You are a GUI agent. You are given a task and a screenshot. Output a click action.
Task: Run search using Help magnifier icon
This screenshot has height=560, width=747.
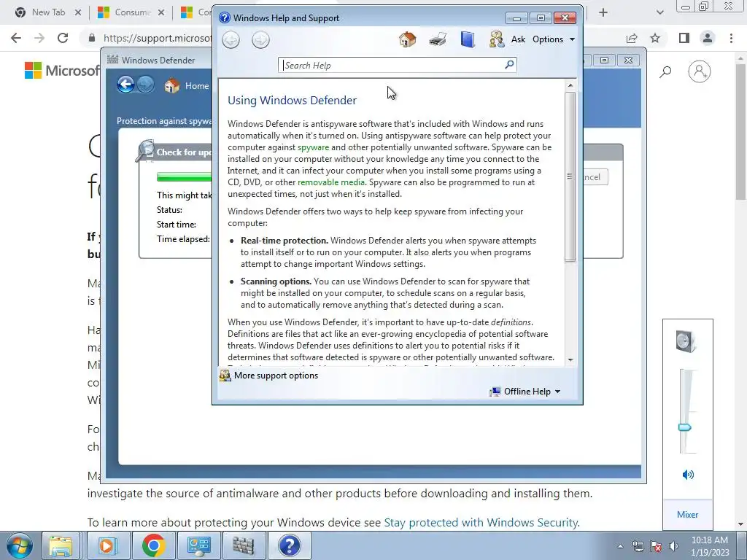pyautogui.click(x=509, y=64)
